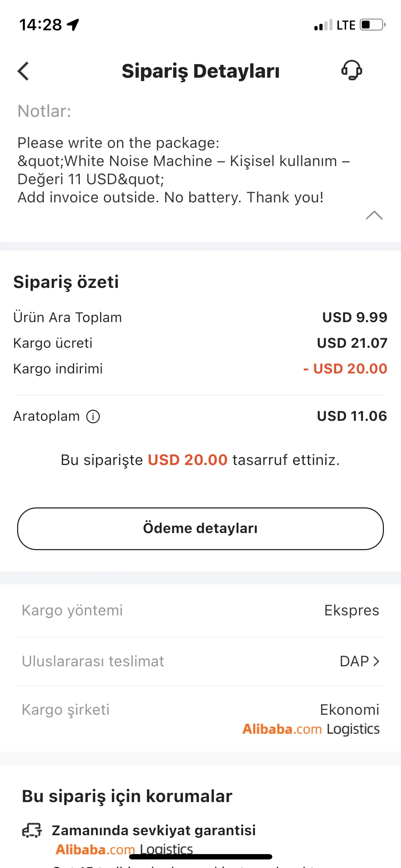The width and height of the screenshot is (401, 868).
Task: Tap the delivery truck guarantee icon
Action: tap(32, 830)
